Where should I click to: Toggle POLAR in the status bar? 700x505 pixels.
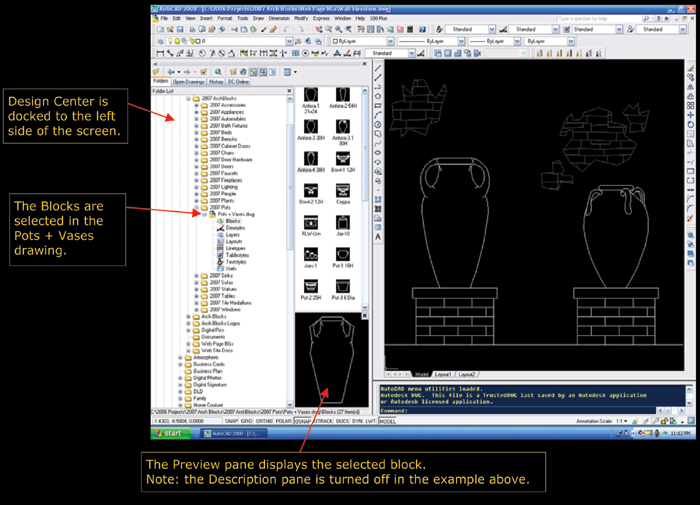(x=283, y=421)
